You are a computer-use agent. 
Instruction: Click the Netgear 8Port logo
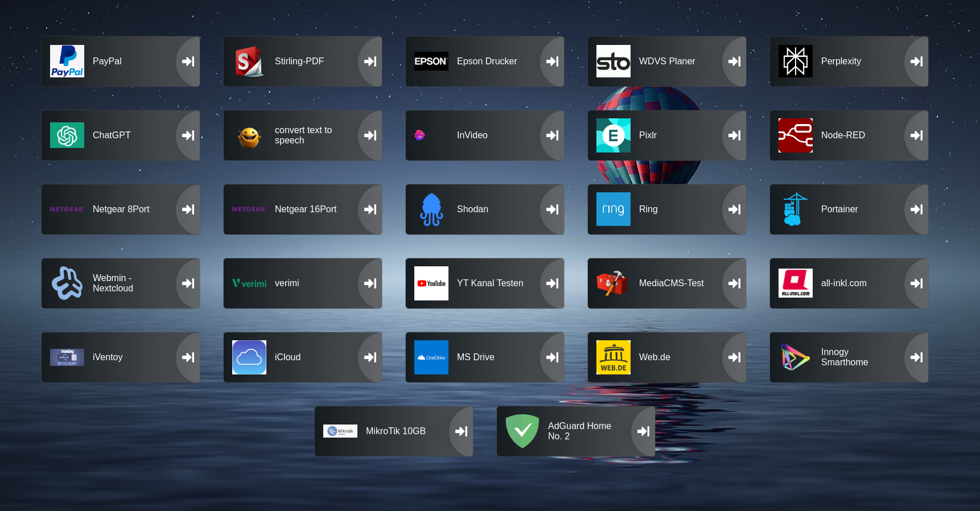click(67, 209)
